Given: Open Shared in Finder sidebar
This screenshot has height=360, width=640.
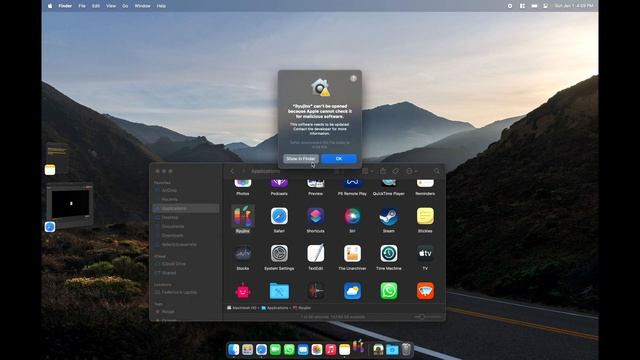Looking at the screenshot, I should pos(169,273).
